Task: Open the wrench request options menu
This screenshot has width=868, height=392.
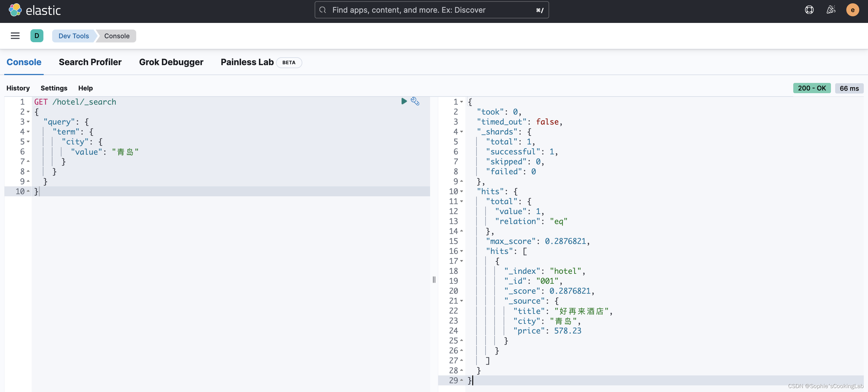Action: [415, 101]
